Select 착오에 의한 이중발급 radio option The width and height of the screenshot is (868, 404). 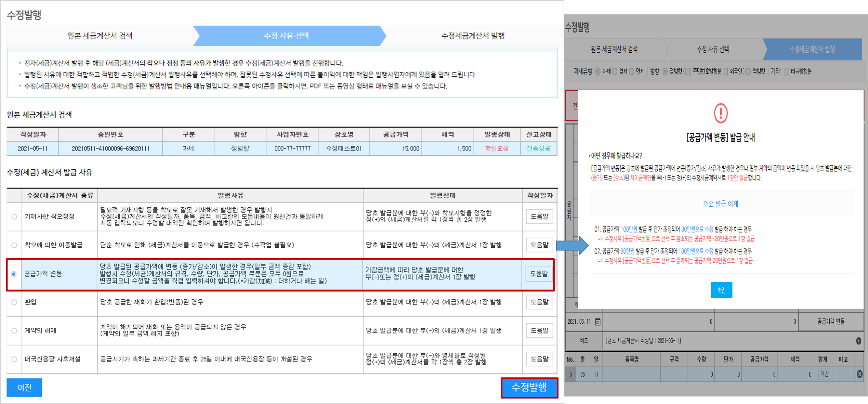click(14, 245)
